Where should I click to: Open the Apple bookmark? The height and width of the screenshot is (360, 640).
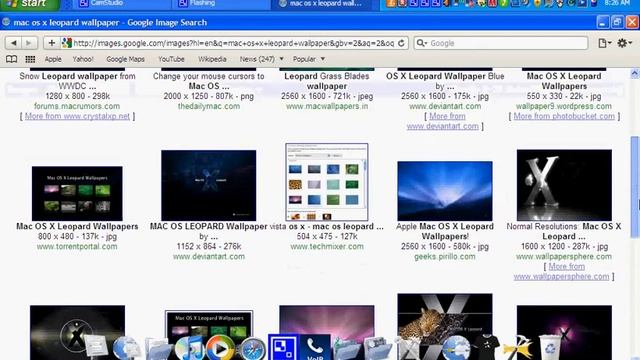(x=53, y=59)
